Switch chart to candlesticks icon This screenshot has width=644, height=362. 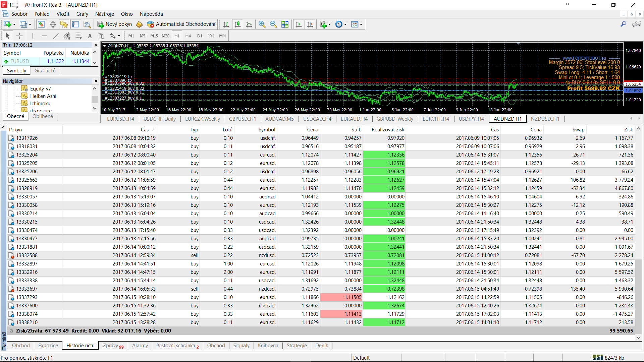click(x=237, y=24)
